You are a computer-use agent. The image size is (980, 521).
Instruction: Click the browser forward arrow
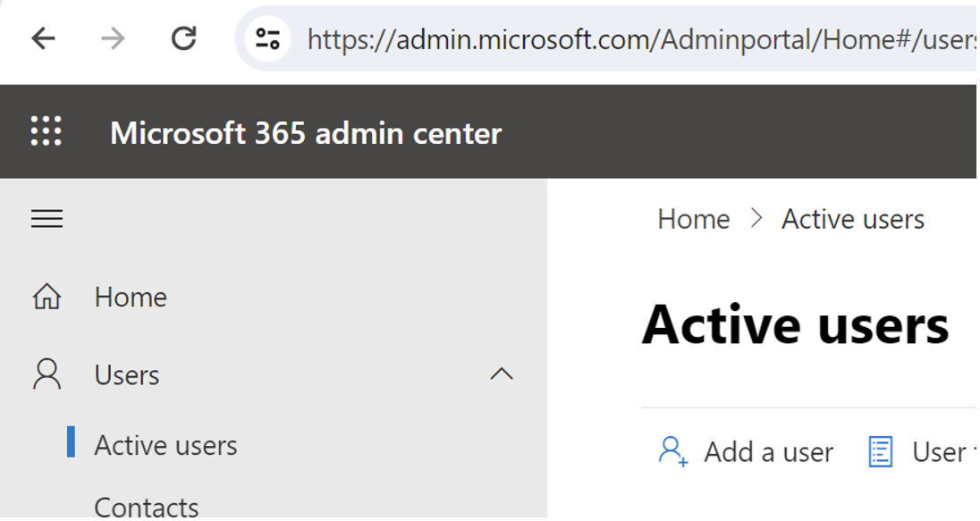113,38
